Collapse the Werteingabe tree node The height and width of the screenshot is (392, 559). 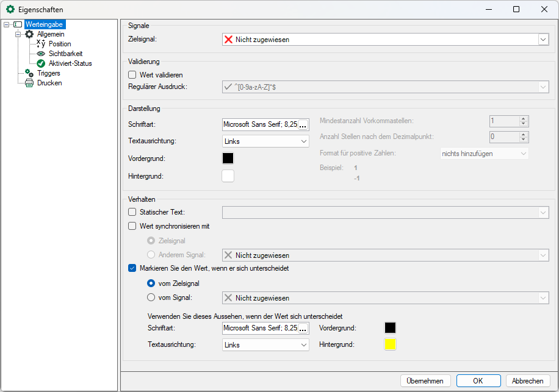tap(6, 24)
